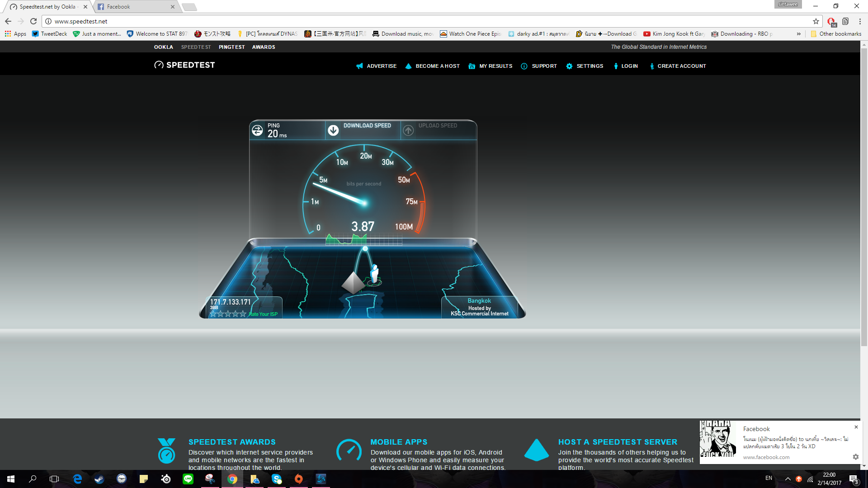The height and width of the screenshot is (488, 868).
Task: Click the red extension icon in toolbar
Action: [831, 21]
